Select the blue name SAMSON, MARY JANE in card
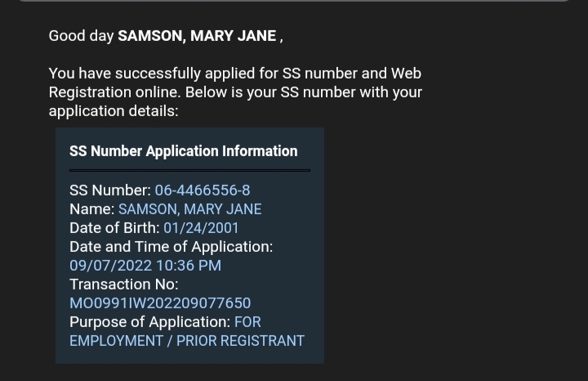 coord(189,209)
